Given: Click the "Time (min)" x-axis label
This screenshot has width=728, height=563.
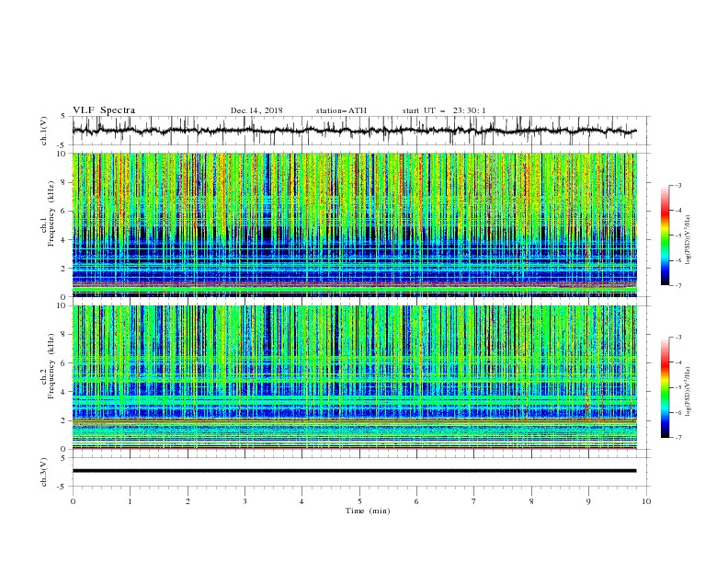Looking at the screenshot, I should [368, 511].
